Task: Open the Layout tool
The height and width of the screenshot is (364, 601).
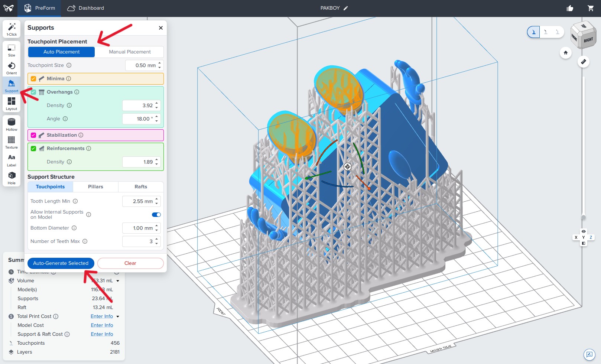Action: pos(11,103)
